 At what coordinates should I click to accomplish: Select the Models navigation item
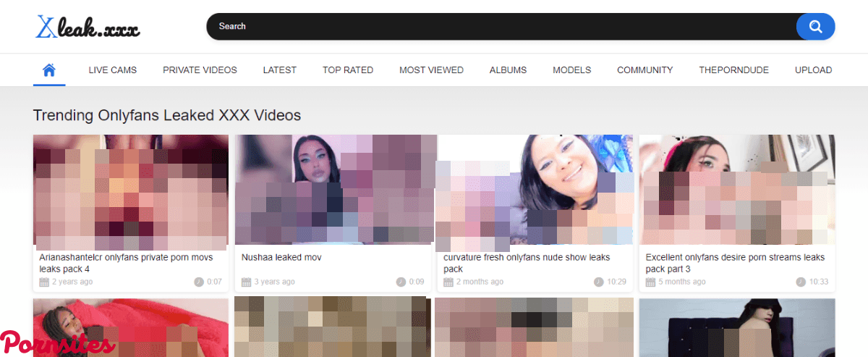(x=571, y=70)
